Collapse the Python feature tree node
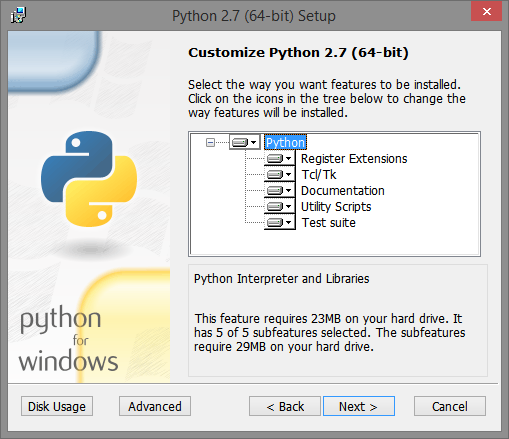 point(210,143)
